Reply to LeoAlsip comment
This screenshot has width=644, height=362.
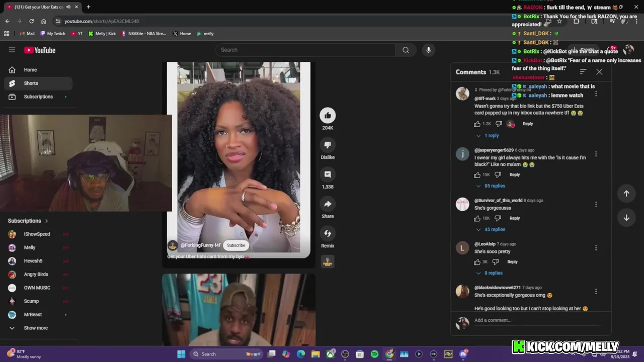coord(512,261)
